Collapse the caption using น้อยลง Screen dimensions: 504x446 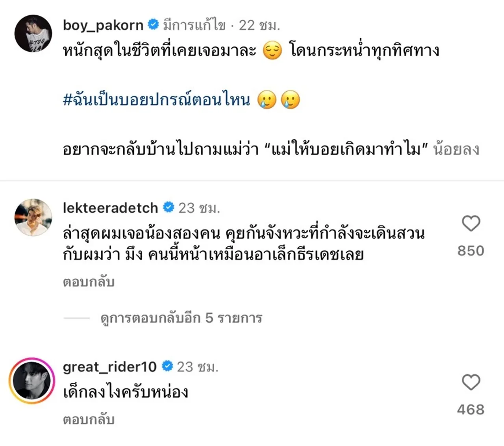456,149
